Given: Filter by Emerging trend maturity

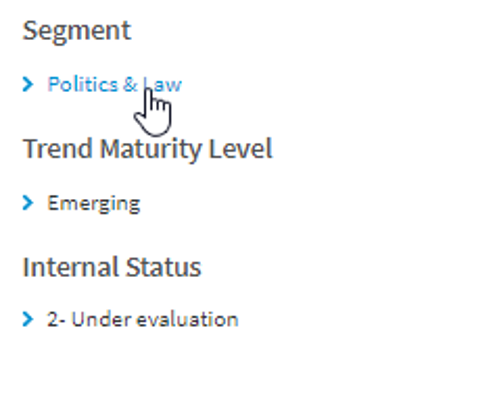Looking at the screenshot, I should coord(94,203).
